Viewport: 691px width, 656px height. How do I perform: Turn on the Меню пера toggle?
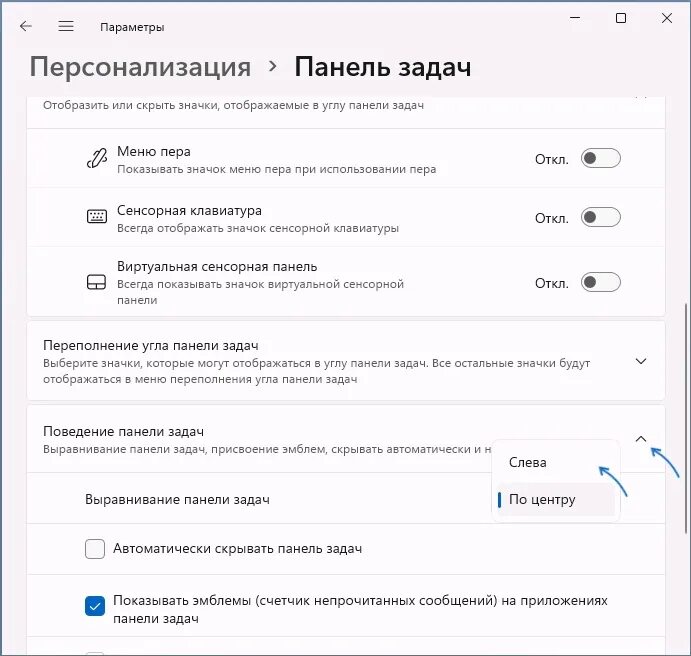(601, 158)
